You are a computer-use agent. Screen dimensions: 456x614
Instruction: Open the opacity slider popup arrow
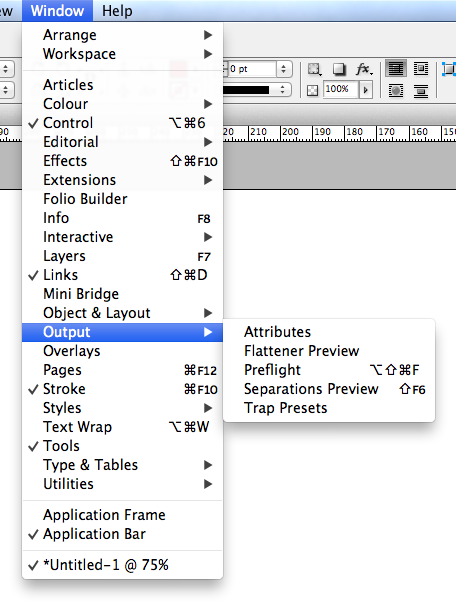[366, 90]
